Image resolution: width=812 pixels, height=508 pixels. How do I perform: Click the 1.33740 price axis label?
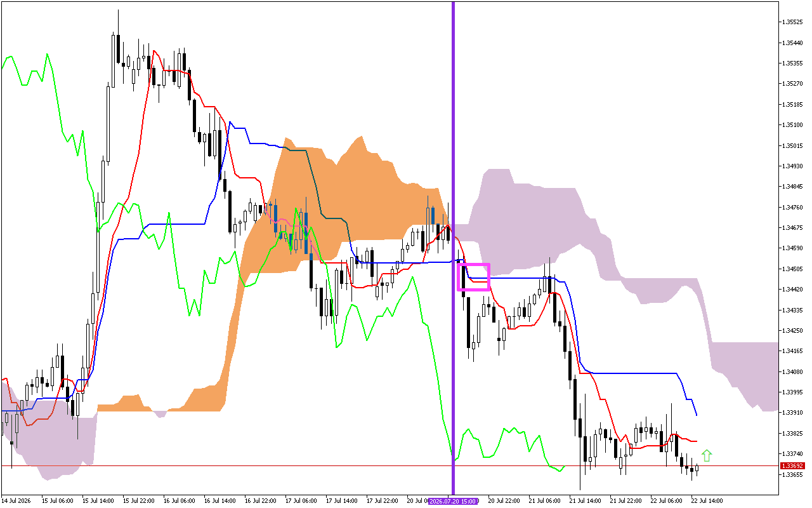coord(793,454)
